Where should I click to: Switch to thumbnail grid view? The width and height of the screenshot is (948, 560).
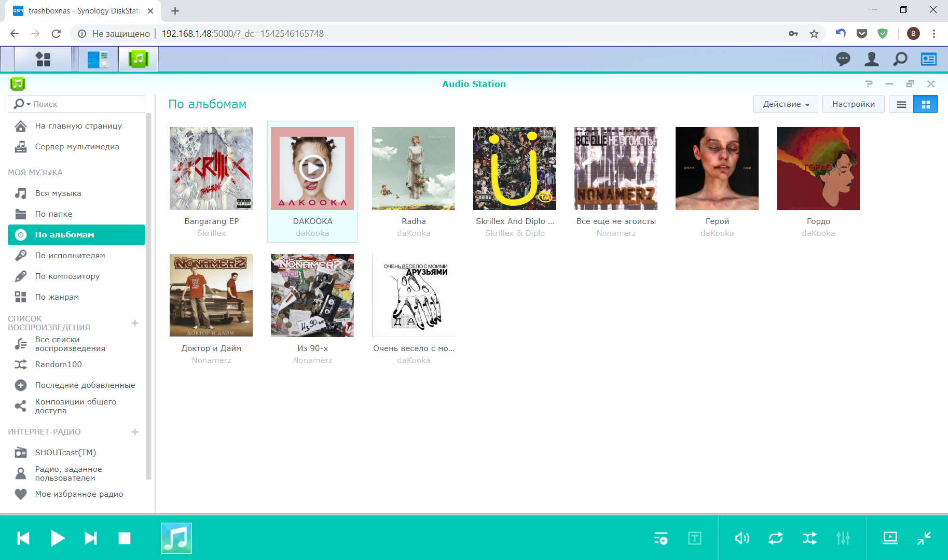(926, 104)
